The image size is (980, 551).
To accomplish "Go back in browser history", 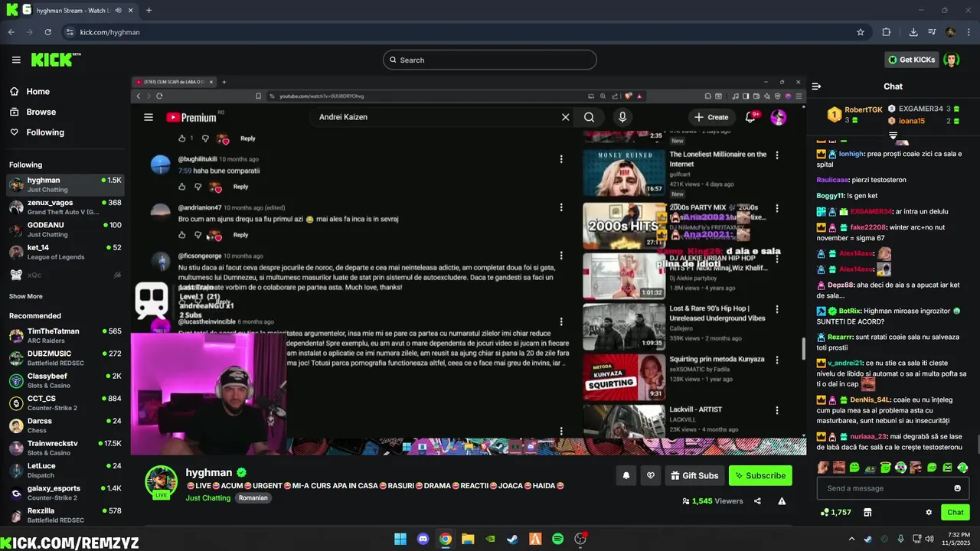I will (11, 32).
